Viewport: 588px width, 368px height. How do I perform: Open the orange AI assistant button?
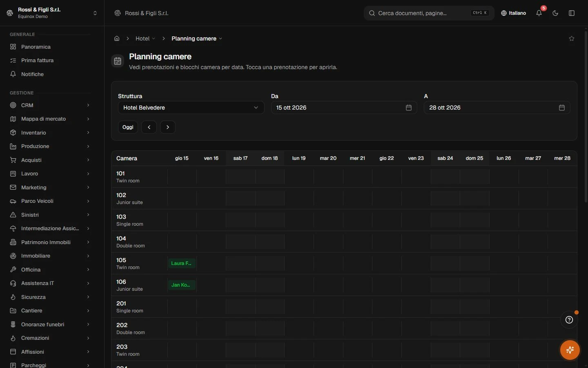tap(570, 350)
